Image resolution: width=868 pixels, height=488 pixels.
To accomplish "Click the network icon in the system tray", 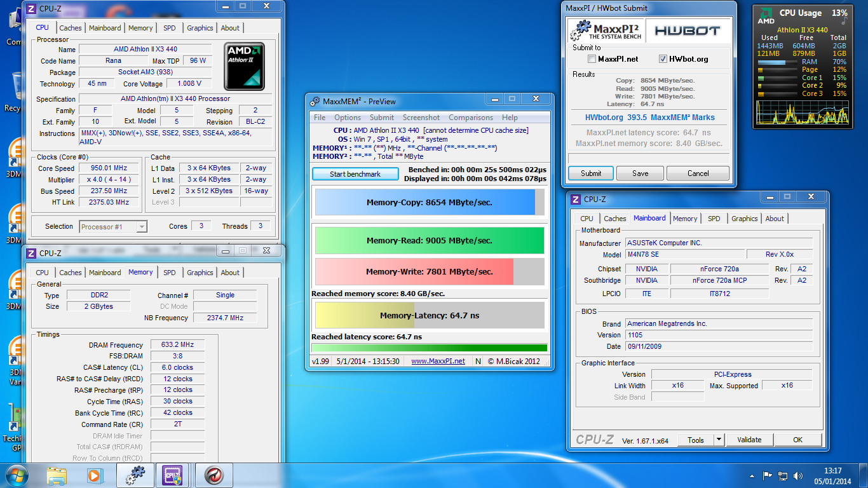I will 783,475.
